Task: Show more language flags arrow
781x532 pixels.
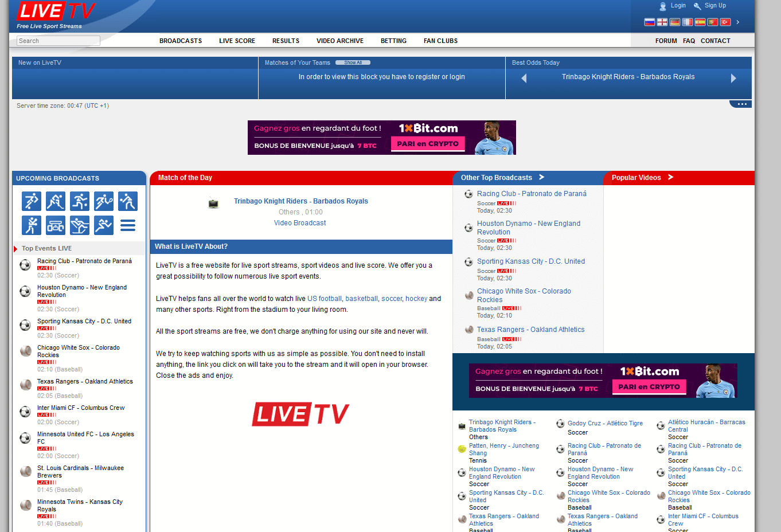Action: 738,22
